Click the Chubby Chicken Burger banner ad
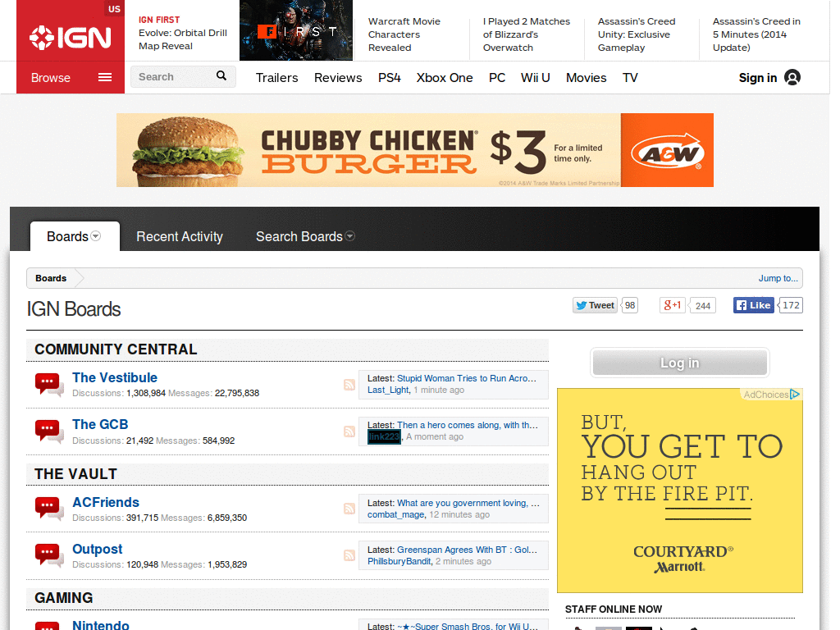Image resolution: width=840 pixels, height=630 pixels. coord(415,150)
